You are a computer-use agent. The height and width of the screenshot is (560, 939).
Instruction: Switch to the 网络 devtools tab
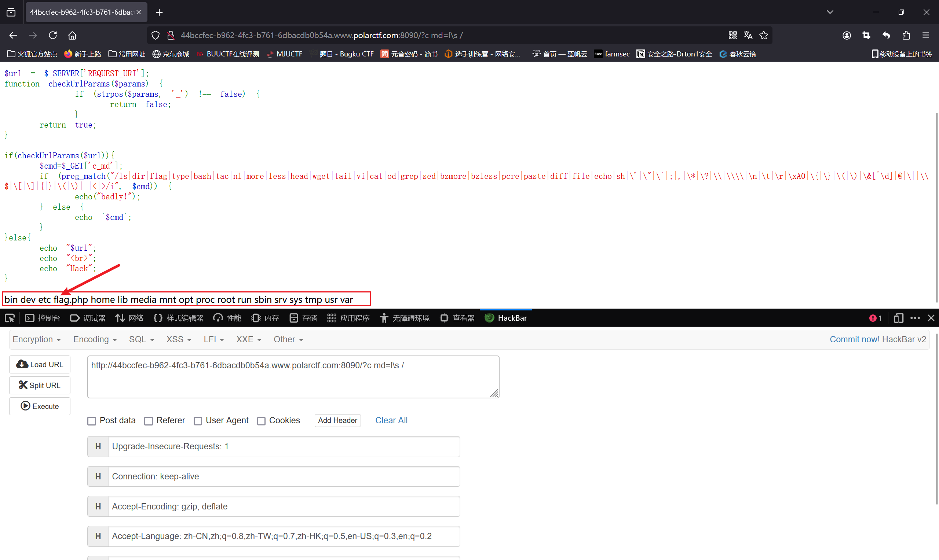coord(129,318)
